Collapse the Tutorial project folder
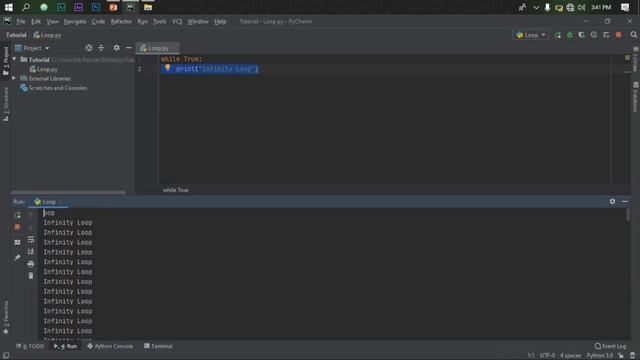The width and height of the screenshot is (640, 360). (15, 60)
